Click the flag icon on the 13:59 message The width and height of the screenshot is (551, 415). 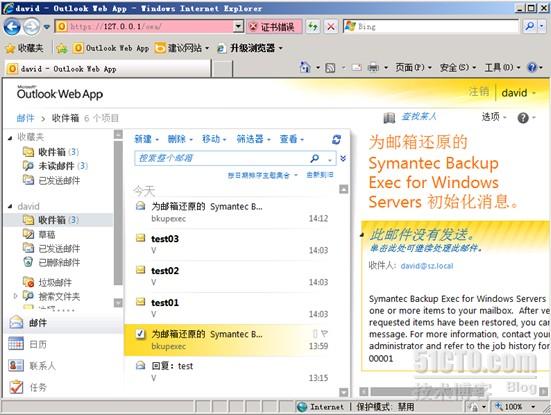tap(324, 333)
